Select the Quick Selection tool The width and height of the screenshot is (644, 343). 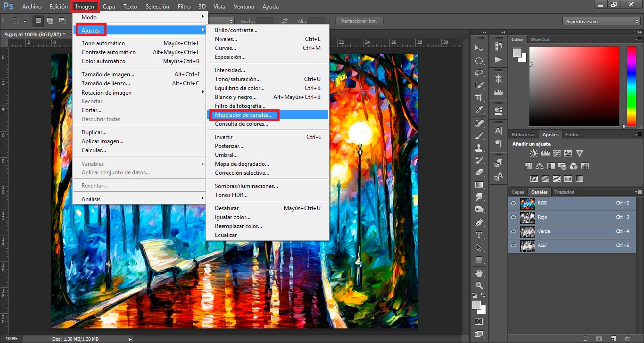point(479,85)
